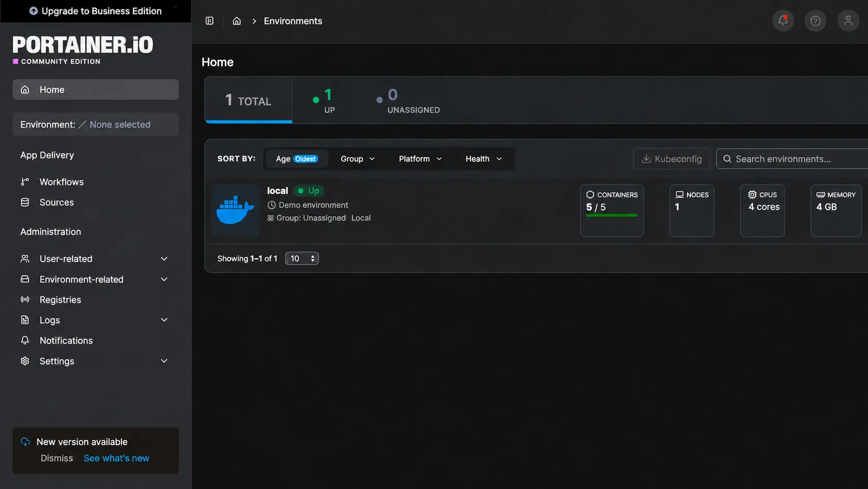868x489 pixels.
Task: Click the Upgrade to Business Edition arrow icon
Action: click(x=34, y=11)
